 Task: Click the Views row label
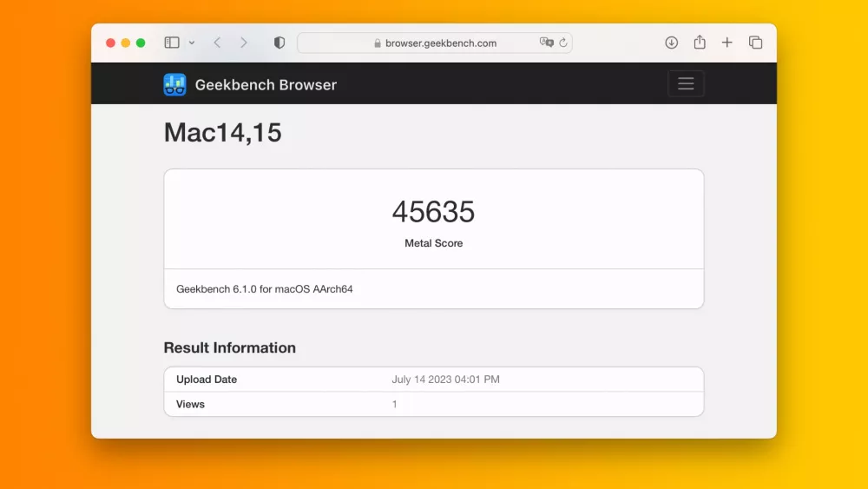pos(190,404)
